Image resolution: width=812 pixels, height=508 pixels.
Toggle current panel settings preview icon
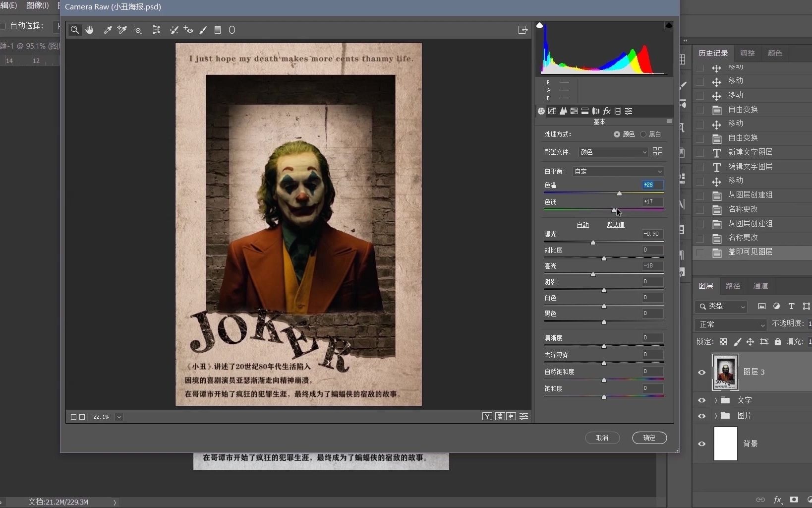click(x=523, y=417)
